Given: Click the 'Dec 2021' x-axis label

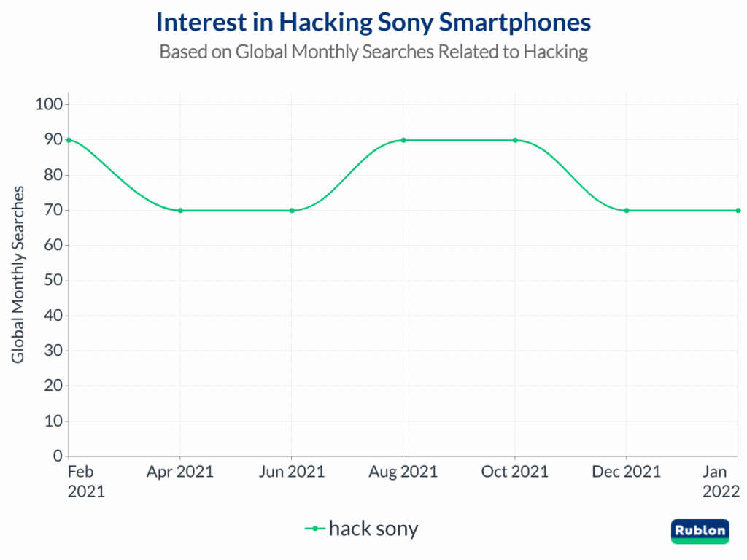Looking at the screenshot, I should coord(627,472).
